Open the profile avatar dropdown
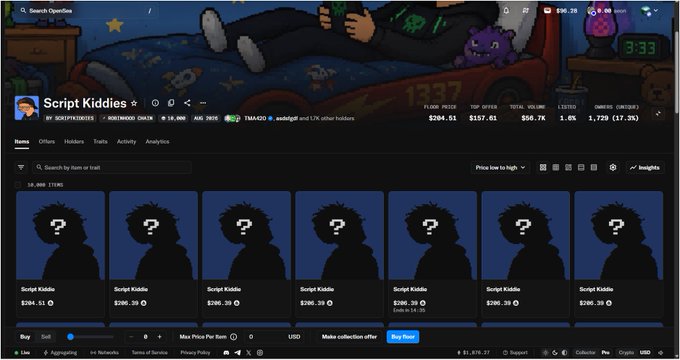 [x=649, y=11]
